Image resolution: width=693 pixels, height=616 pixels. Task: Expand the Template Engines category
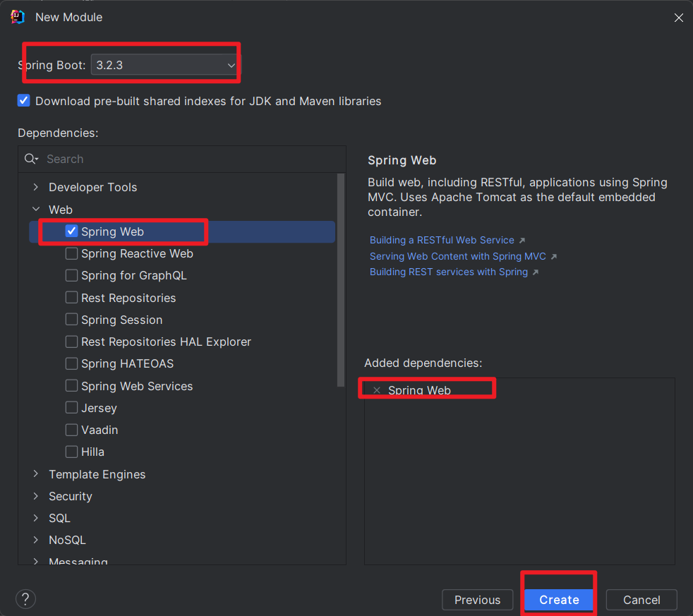pos(36,473)
